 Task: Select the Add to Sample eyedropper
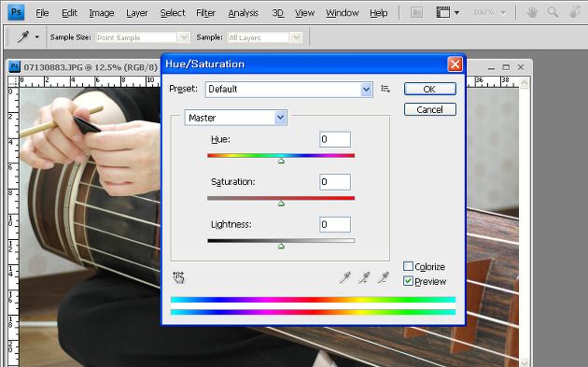point(364,277)
